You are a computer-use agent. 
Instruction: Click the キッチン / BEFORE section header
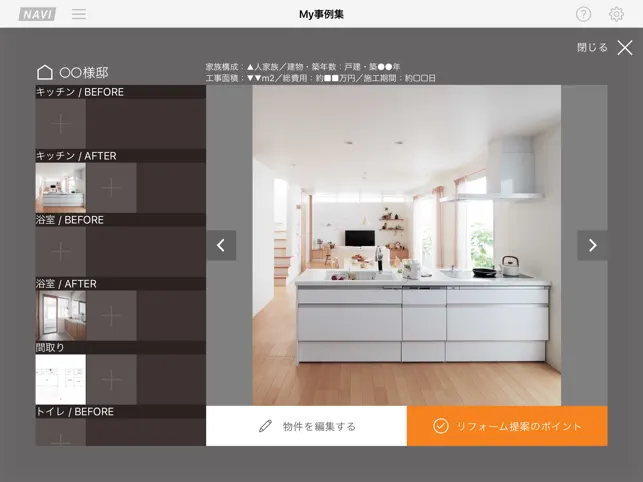tap(121, 92)
